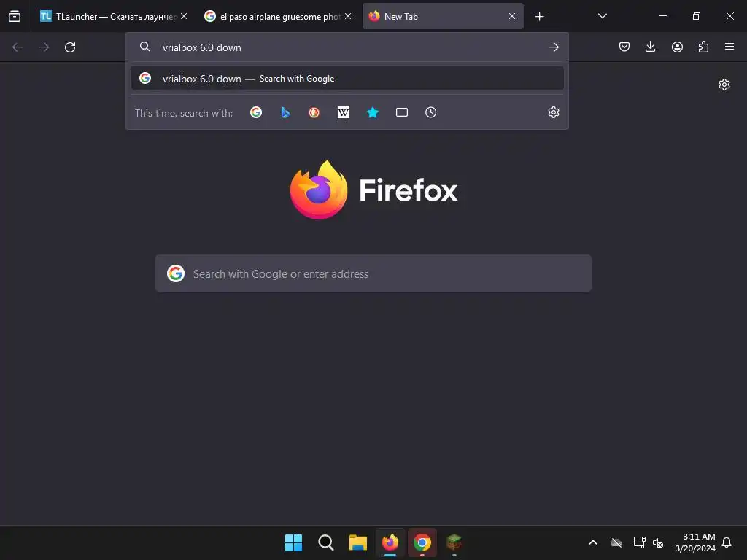Image resolution: width=747 pixels, height=560 pixels.
Task: Search this time with Google
Action: [256, 113]
